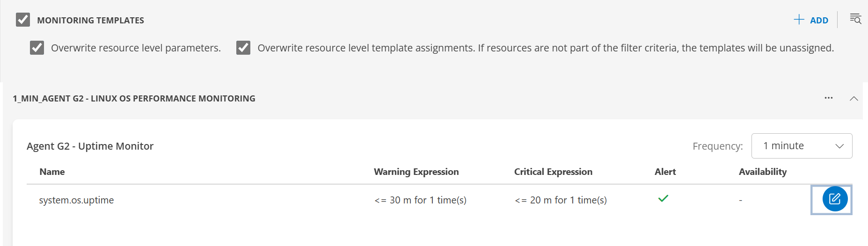Uncheck the Monitoring Templates checkbox

(x=23, y=20)
